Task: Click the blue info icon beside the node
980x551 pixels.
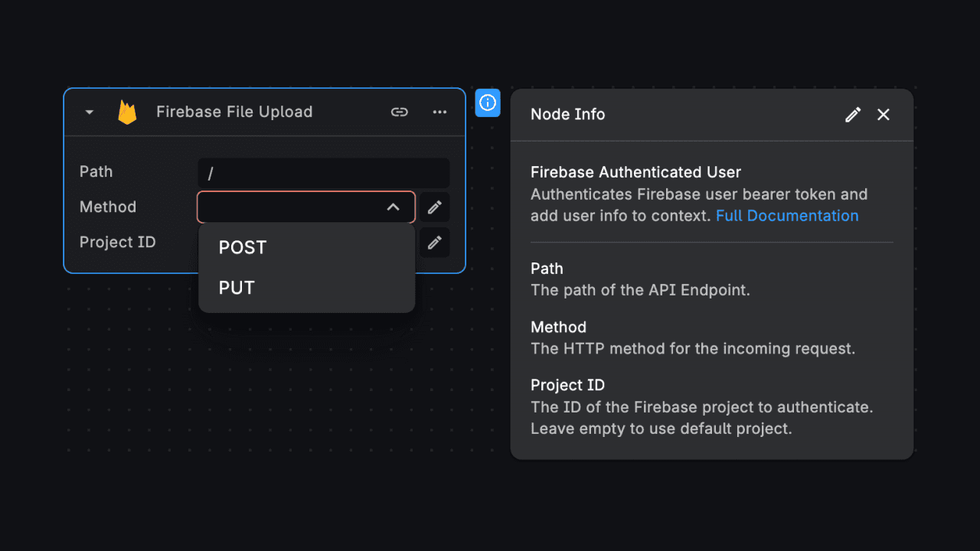Action: 488,103
